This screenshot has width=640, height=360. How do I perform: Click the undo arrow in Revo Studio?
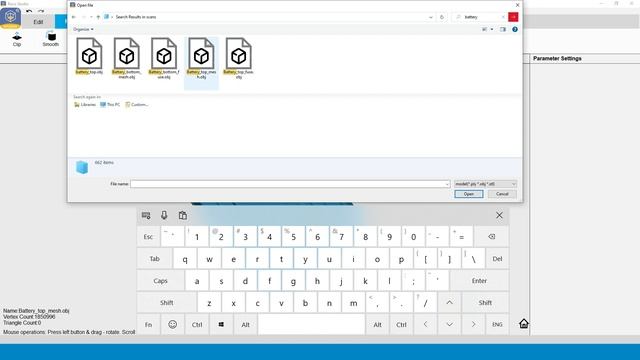(x=29, y=11)
